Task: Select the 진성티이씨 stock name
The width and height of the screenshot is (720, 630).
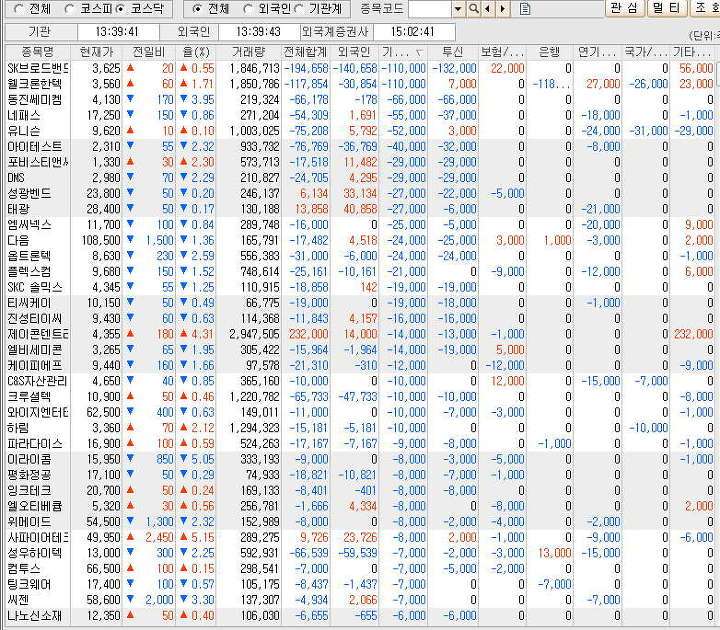Action: tap(34, 319)
